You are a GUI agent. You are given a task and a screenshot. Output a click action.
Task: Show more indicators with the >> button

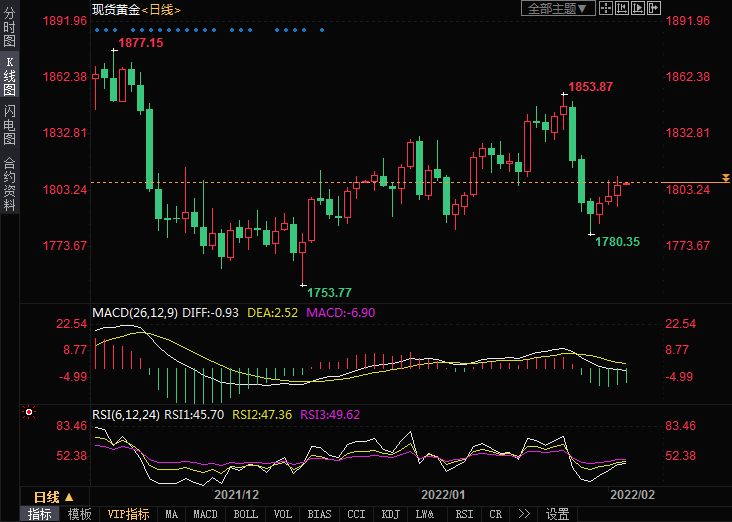[x=523, y=514]
